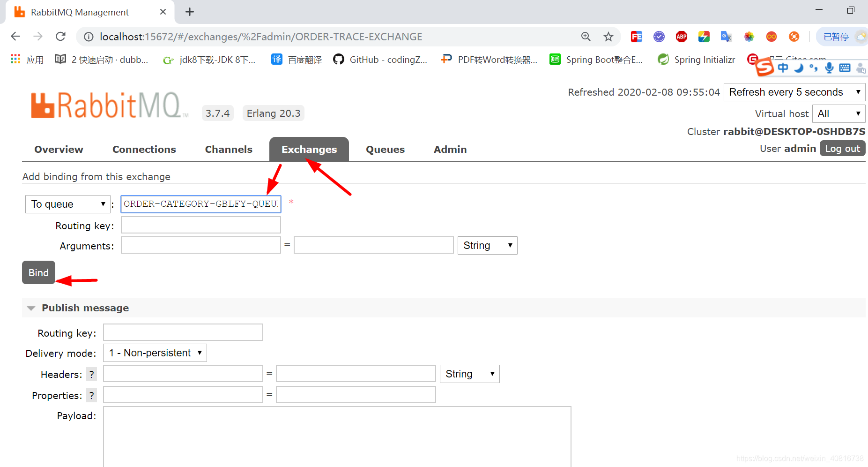Image resolution: width=868 pixels, height=467 pixels.
Task: Toggle the Sogou moon half-width mode
Action: tap(799, 68)
